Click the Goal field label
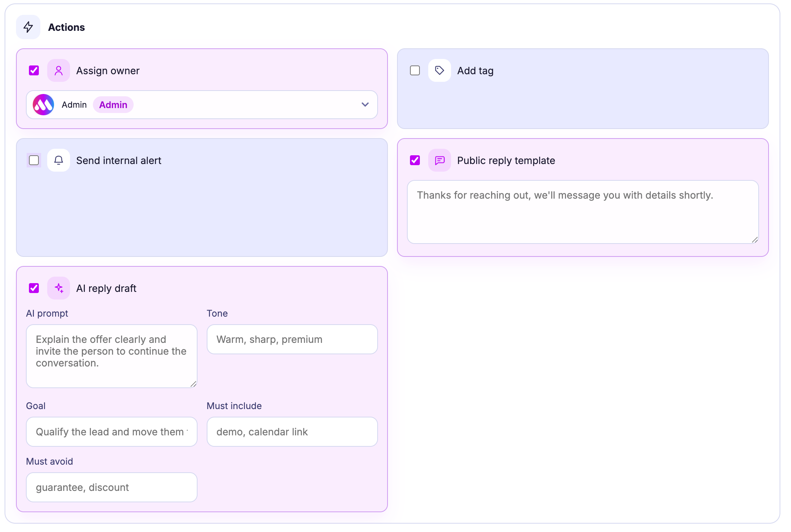Screen dimensions: 791x532 pyautogui.click(x=36, y=406)
